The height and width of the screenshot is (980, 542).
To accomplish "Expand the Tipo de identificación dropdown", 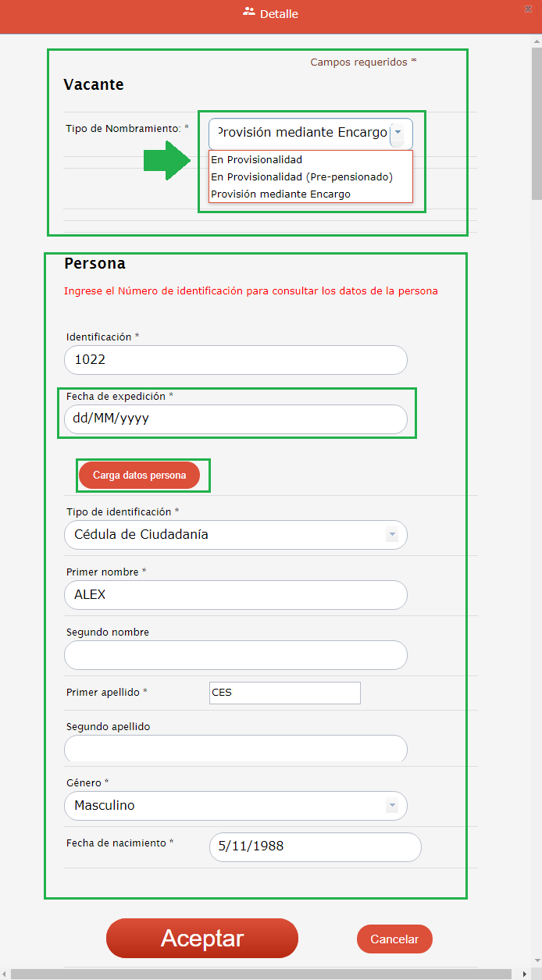I will click(x=392, y=535).
